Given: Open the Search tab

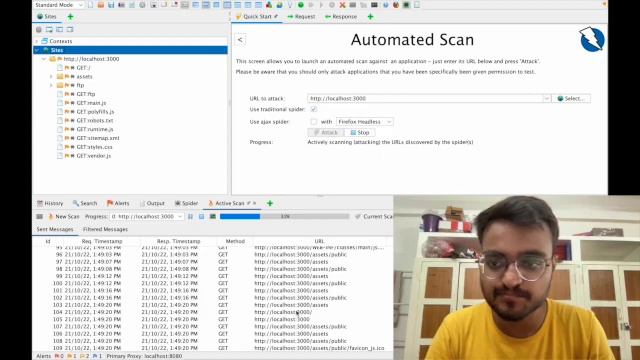Looking at the screenshot, I should pos(85,203).
